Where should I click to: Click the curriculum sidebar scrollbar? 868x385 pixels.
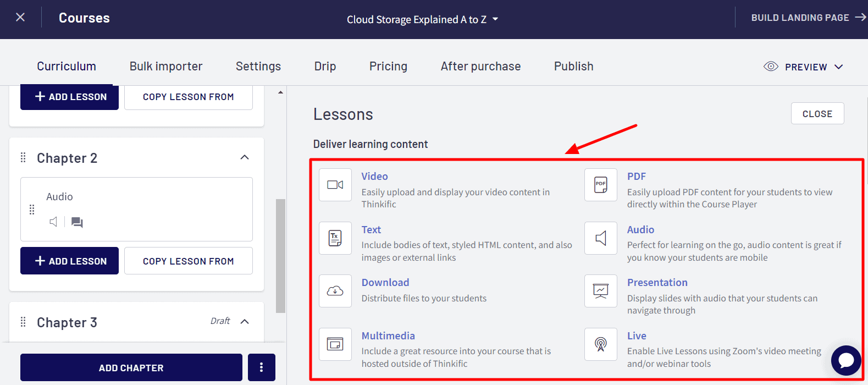point(280,255)
